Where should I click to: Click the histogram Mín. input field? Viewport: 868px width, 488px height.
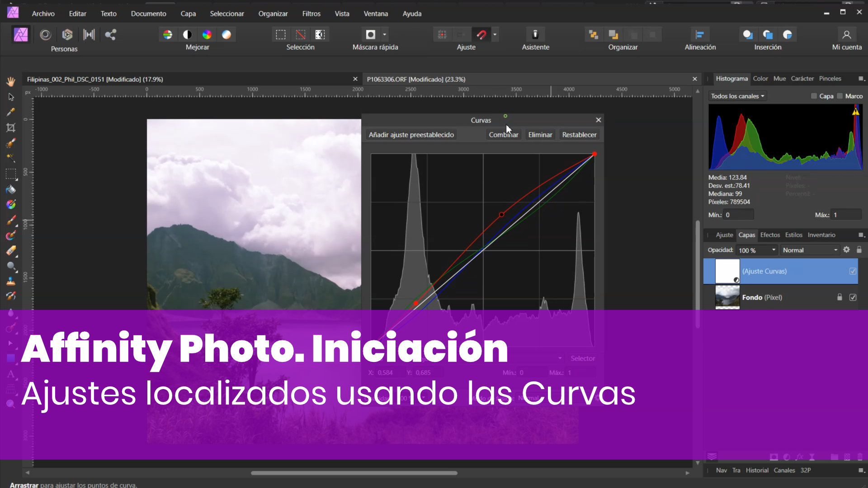tap(738, 215)
